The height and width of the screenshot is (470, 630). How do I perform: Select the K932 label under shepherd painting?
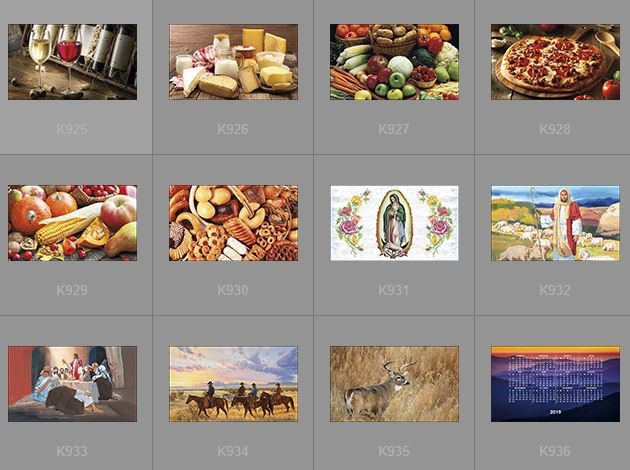(555, 290)
